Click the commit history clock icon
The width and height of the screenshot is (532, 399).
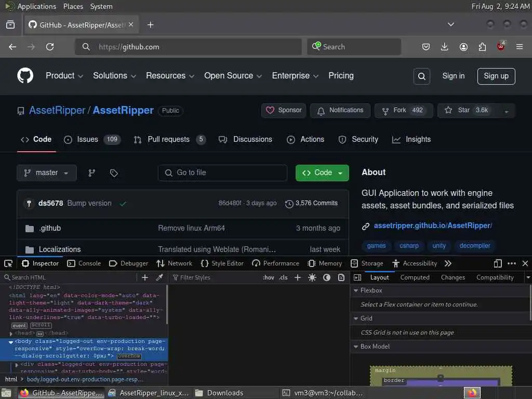coord(289,204)
